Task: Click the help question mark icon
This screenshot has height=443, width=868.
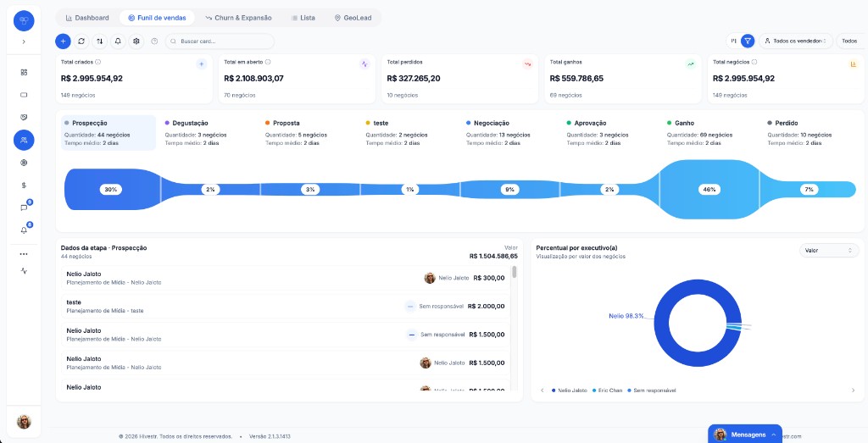Action: pyautogui.click(x=154, y=41)
